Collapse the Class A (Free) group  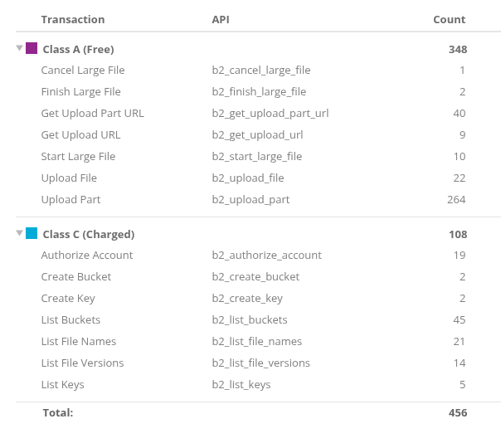click(19, 48)
